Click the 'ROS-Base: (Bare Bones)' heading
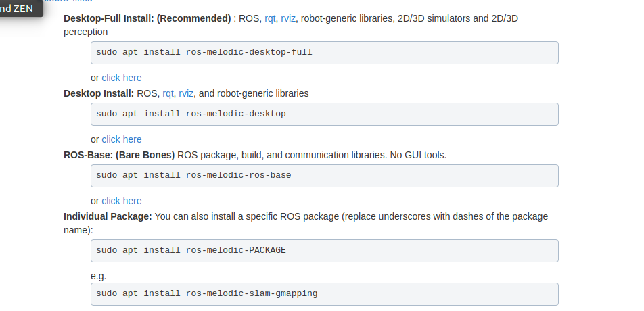Image resolution: width=644 pixels, height=311 pixels. [119, 155]
